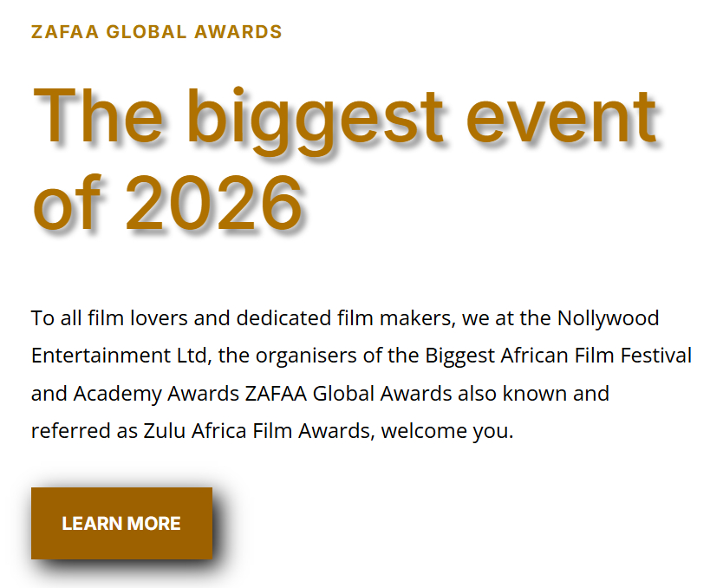This screenshot has height=588, width=723.
Task: Click the phrase "Biggest African Film Festival"
Action: (558, 356)
